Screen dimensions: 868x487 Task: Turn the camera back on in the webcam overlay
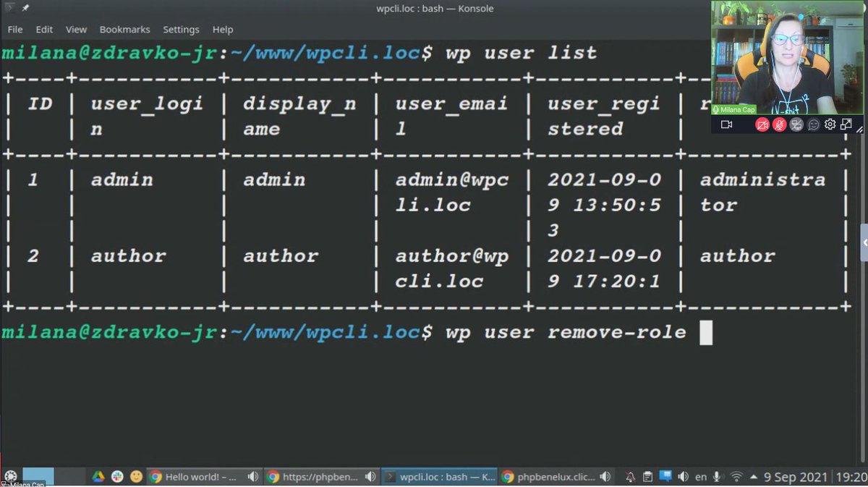tap(762, 124)
